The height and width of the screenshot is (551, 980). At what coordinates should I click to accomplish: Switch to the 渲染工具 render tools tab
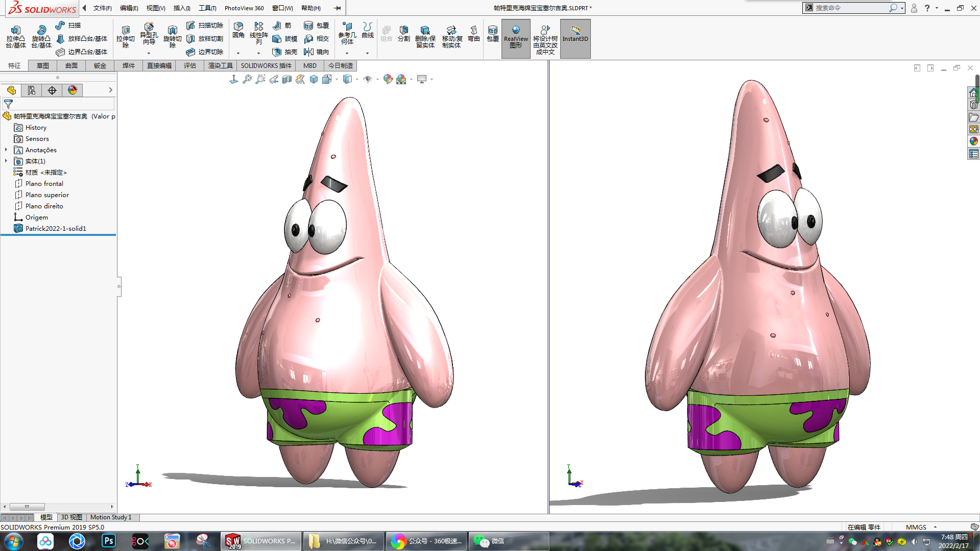(221, 66)
